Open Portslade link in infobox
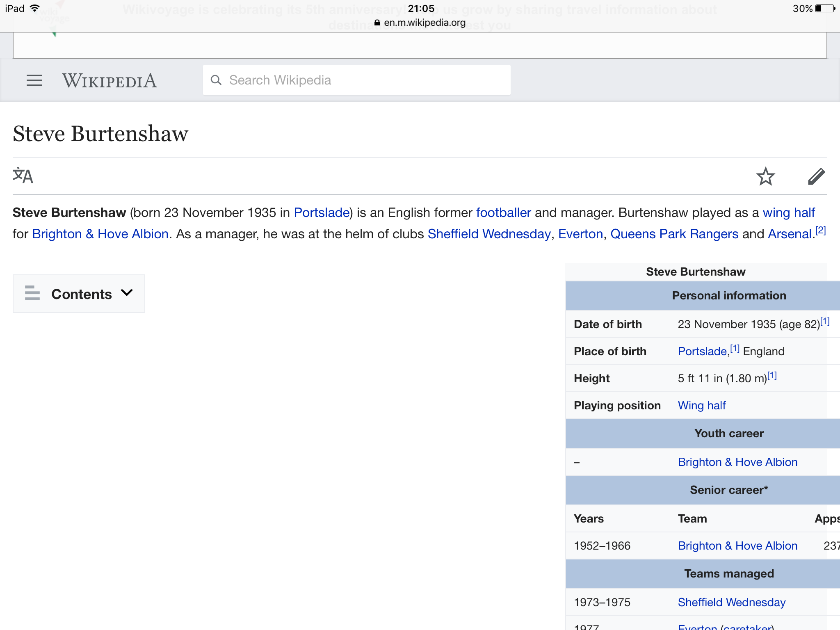The image size is (840, 630). 702,351
